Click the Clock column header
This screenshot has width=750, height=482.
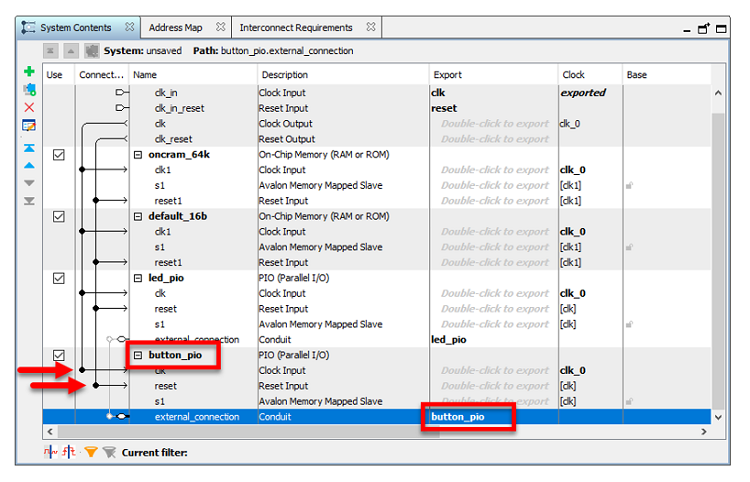590,75
